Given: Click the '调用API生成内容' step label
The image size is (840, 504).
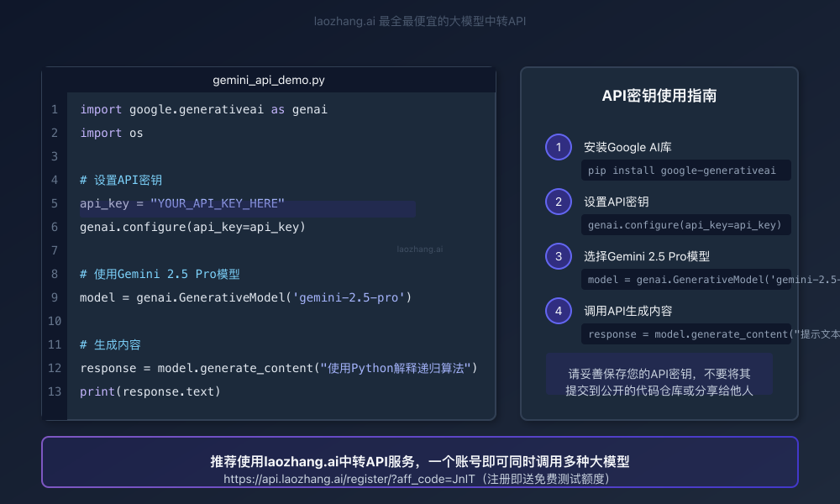Looking at the screenshot, I should 627,311.
